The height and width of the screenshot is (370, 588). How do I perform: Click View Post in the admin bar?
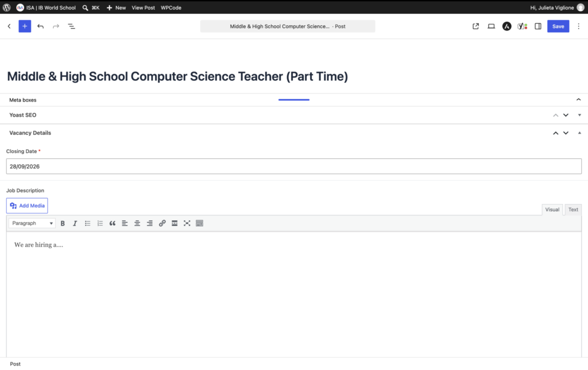coord(143,7)
